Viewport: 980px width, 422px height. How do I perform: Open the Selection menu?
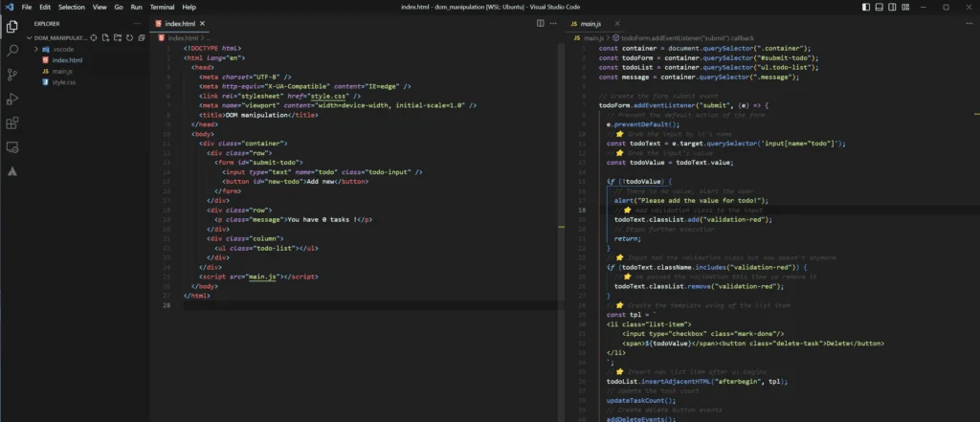[71, 7]
